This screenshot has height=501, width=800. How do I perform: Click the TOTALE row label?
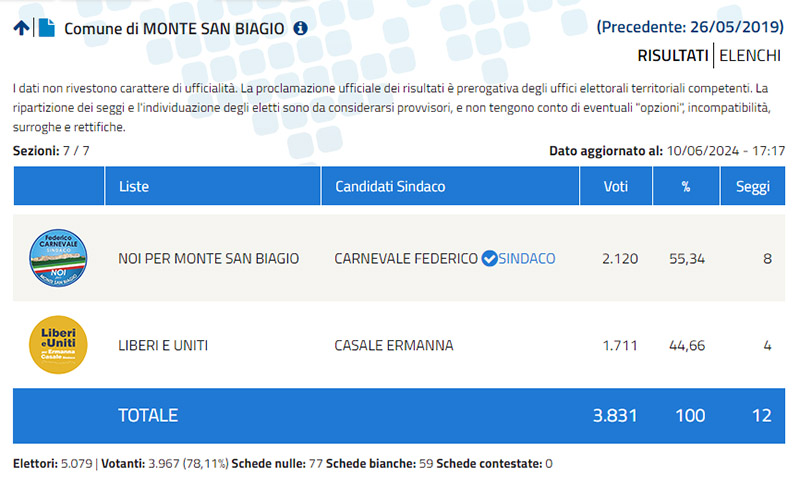click(x=148, y=415)
